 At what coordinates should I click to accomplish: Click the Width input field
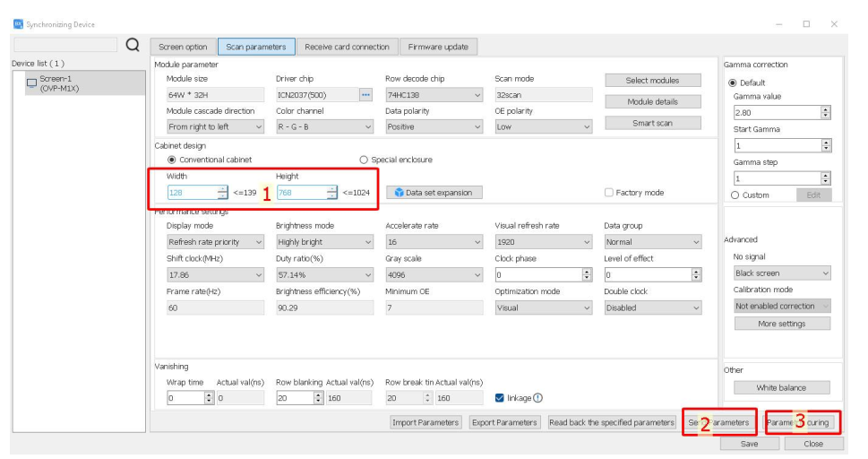click(x=192, y=193)
